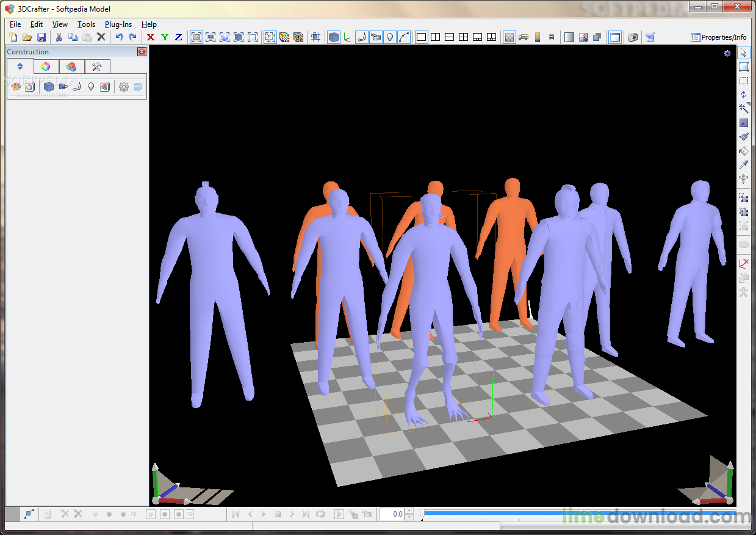Toggle the green Y axis constraint

pos(165,37)
